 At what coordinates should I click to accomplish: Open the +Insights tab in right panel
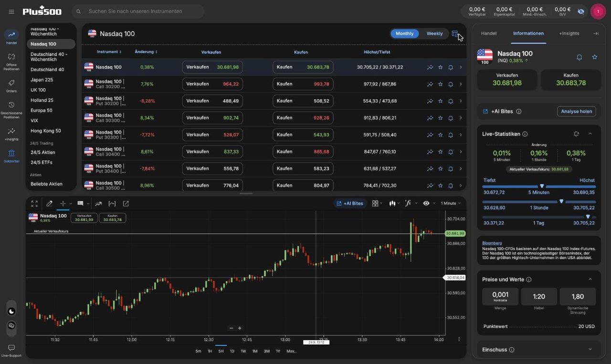tap(569, 33)
